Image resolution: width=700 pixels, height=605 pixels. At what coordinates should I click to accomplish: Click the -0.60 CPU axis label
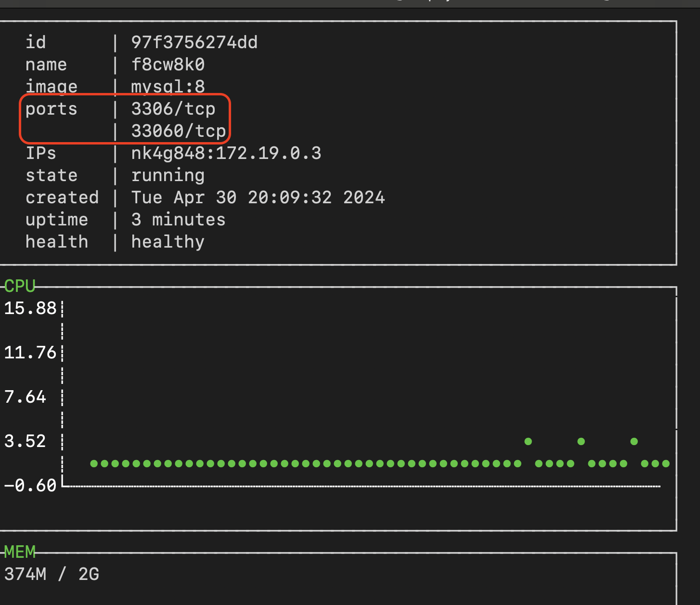click(30, 486)
